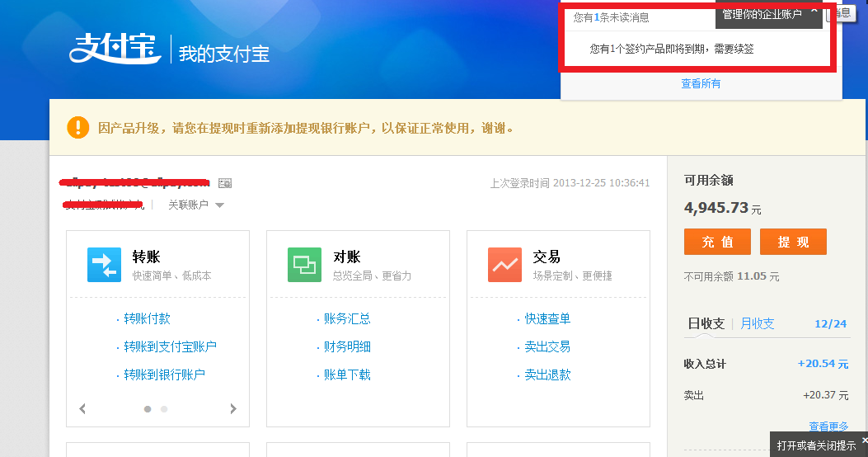Collapse the 管理你的企业账户 menu
Image resolution: width=868 pixels, height=457 pixels.
click(814, 11)
